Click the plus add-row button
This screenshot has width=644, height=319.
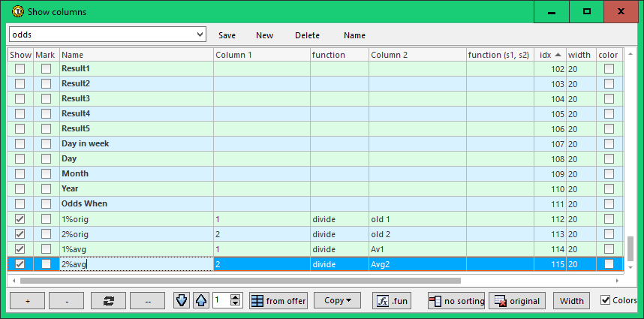pyautogui.click(x=29, y=300)
